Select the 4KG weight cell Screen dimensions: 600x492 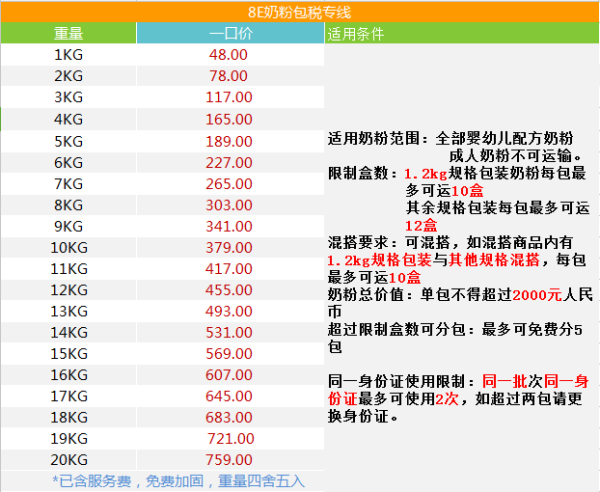pos(68,119)
